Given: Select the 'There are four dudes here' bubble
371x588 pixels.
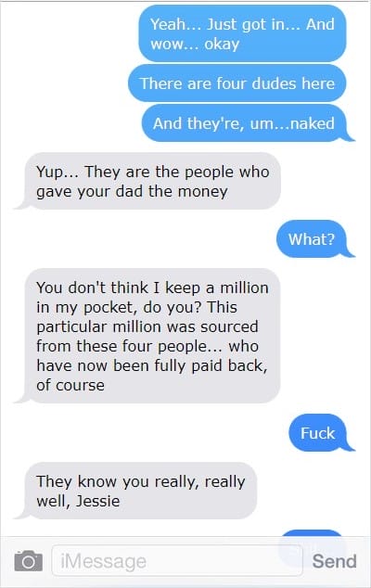Looking at the screenshot, I should (237, 83).
